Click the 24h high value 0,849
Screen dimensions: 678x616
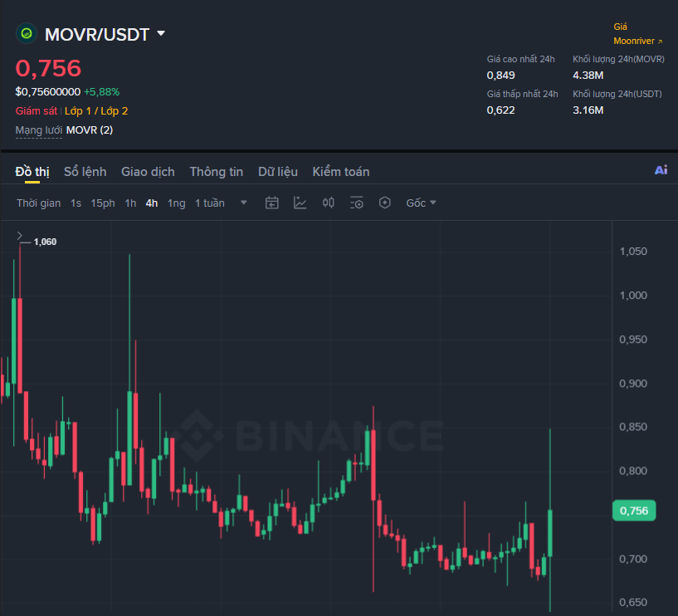500,76
